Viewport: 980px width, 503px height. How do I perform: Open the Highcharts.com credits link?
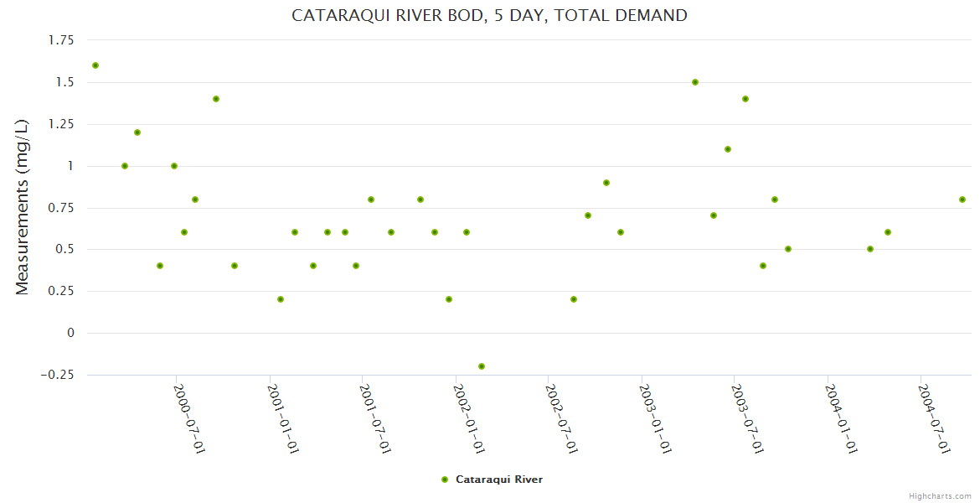(x=940, y=495)
